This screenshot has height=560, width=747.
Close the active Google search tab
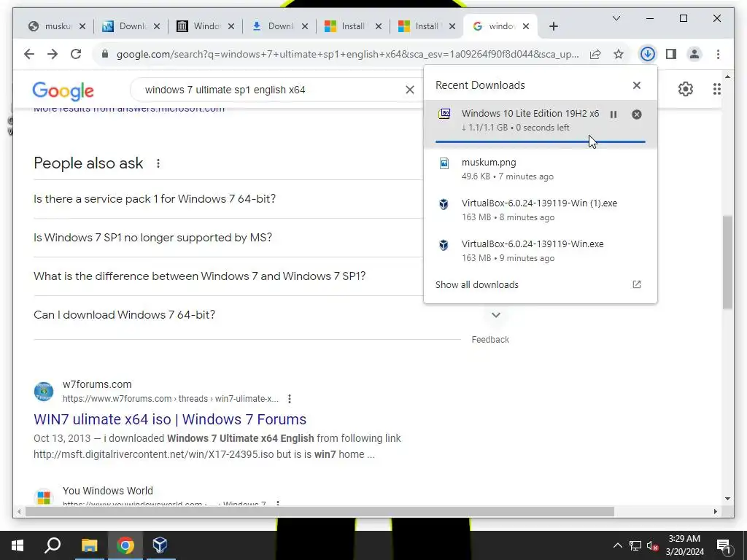click(x=526, y=26)
